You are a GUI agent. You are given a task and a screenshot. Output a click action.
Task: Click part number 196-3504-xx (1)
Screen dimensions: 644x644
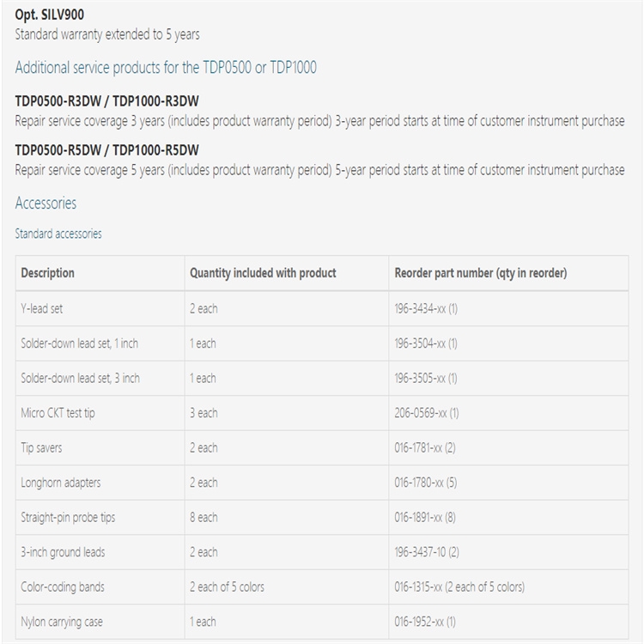coord(426,343)
